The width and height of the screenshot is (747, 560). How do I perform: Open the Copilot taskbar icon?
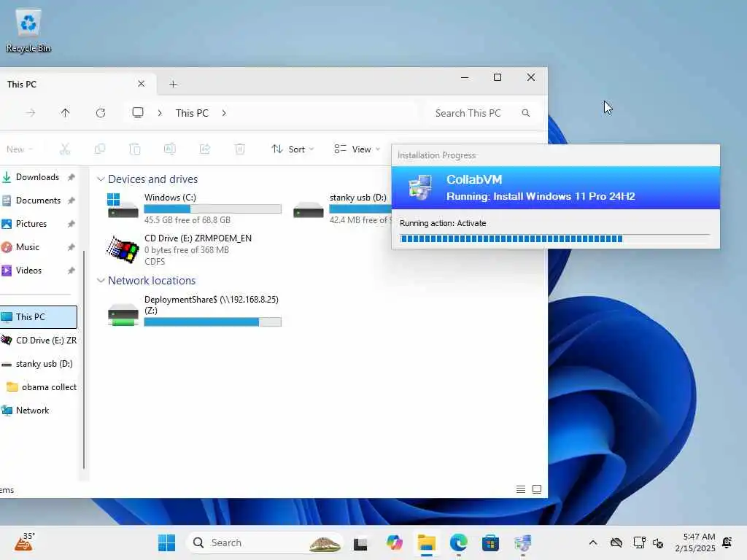click(x=395, y=542)
